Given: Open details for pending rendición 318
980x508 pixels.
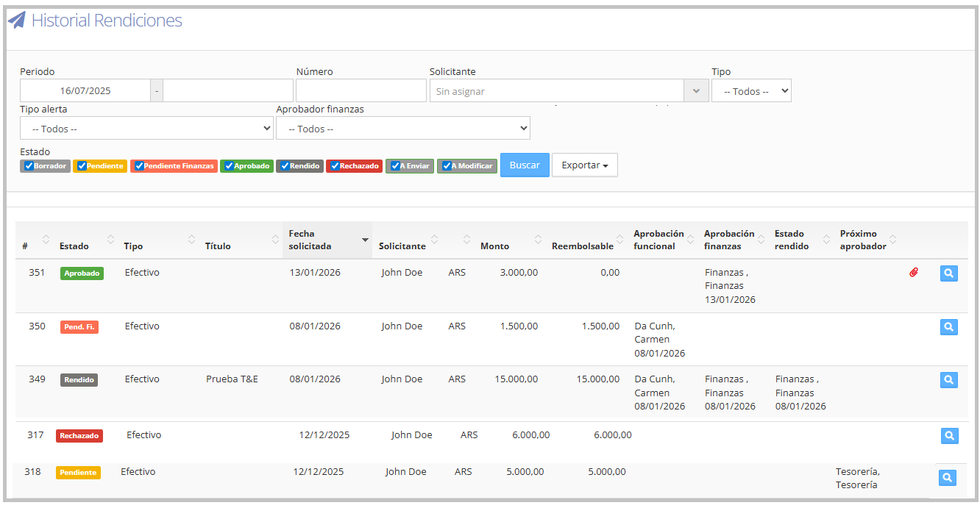Looking at the screenshot, I should click(948, 478).
